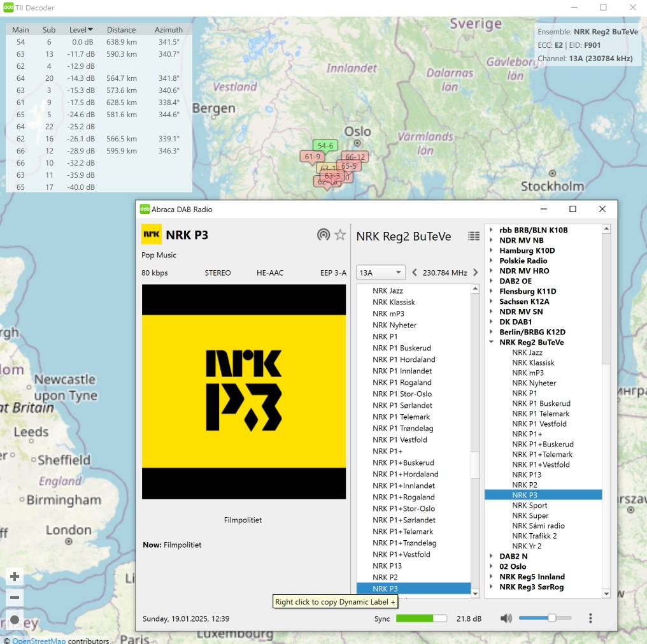The height and width of the screenshot is (644, 647).
Task: Toggle the ensemble list view icon
Action: [474, 236]
